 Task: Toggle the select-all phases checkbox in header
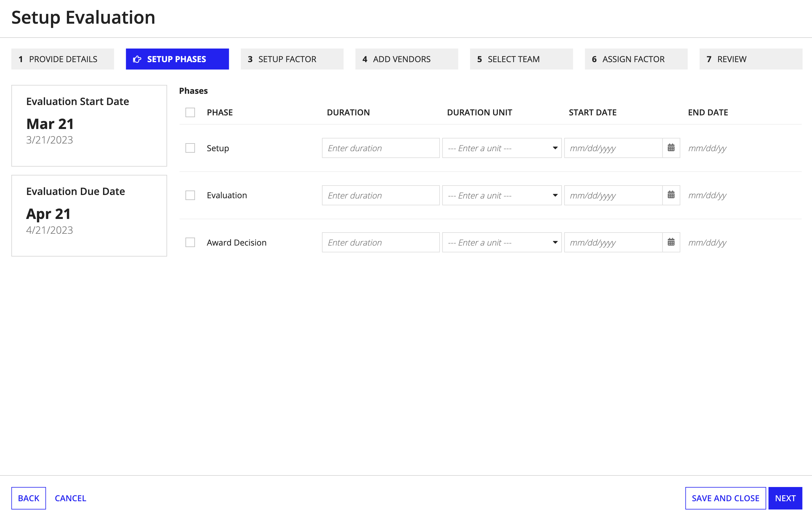pos(190,112)
